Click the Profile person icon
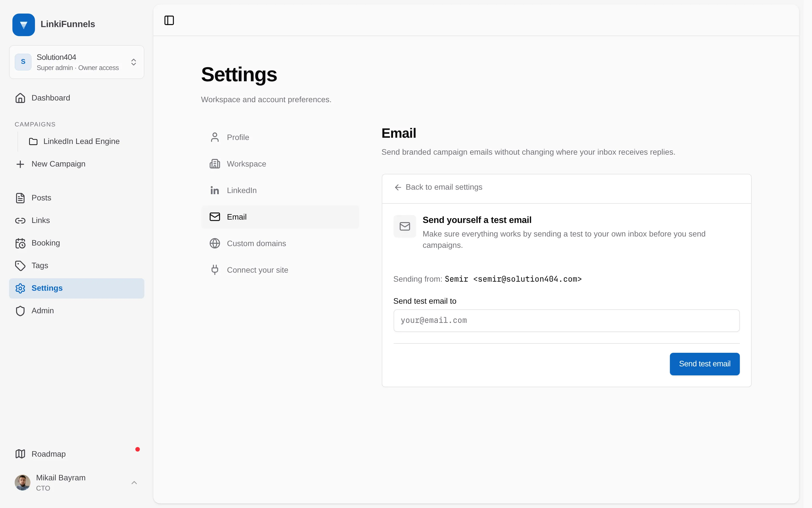Image resolution: width=812 pixels, height=508 pixels. point(215,137)
